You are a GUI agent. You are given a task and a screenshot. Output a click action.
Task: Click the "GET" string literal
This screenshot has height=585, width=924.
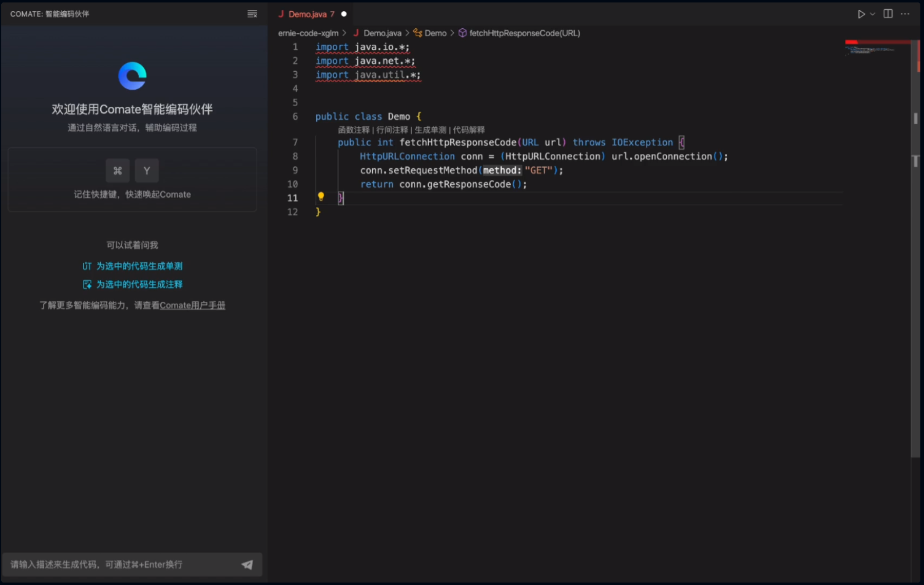coord(539,171)
